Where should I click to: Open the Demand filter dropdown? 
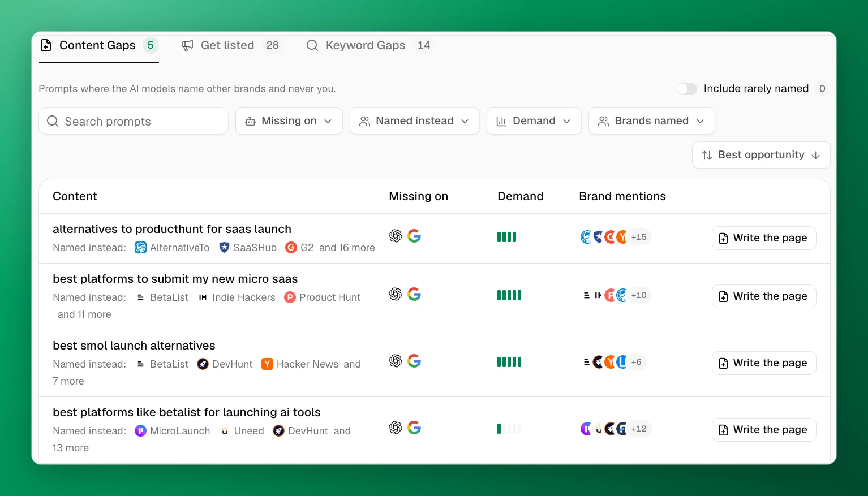534,121
